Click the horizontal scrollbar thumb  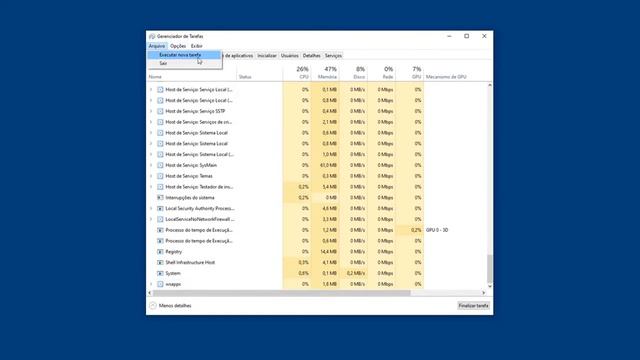282,293
